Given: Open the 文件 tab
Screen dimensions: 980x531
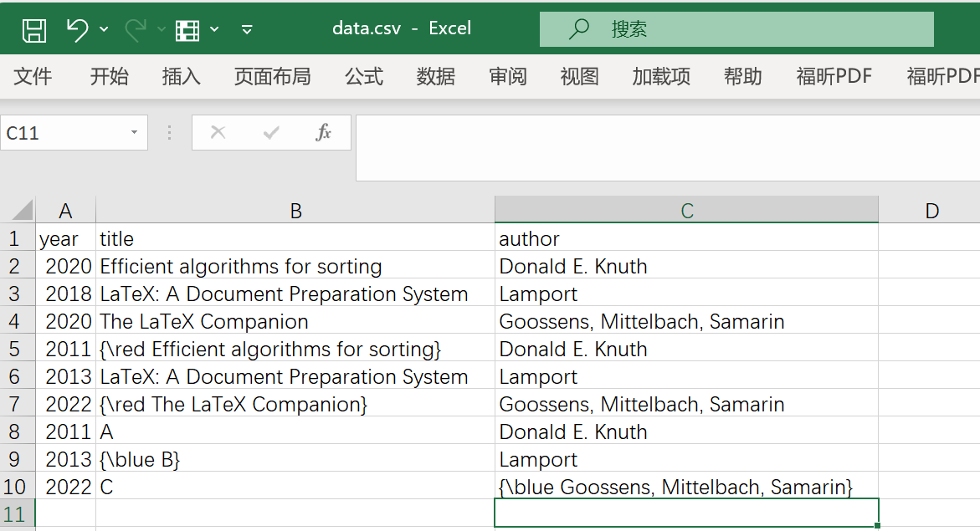Looking at the screenshot, I should 33,76.
